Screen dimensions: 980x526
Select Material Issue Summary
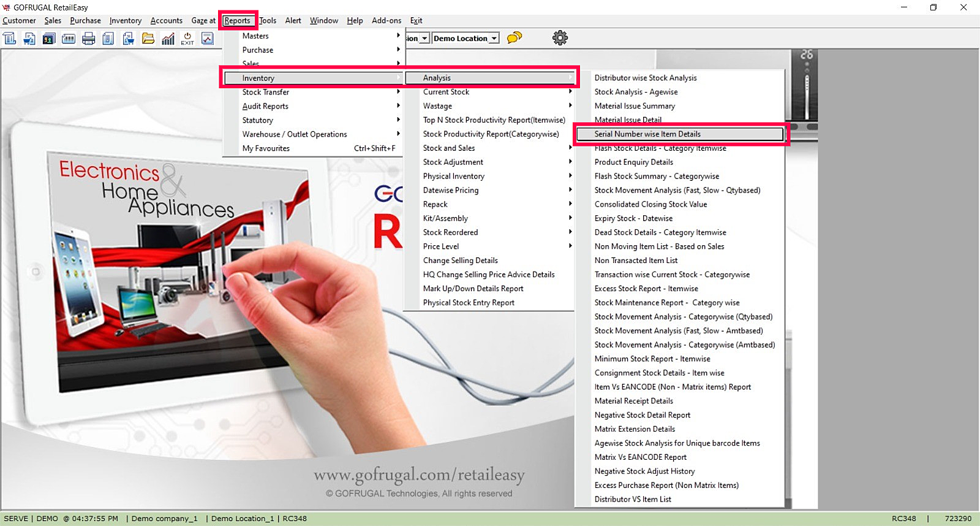(x=680, y=106)
